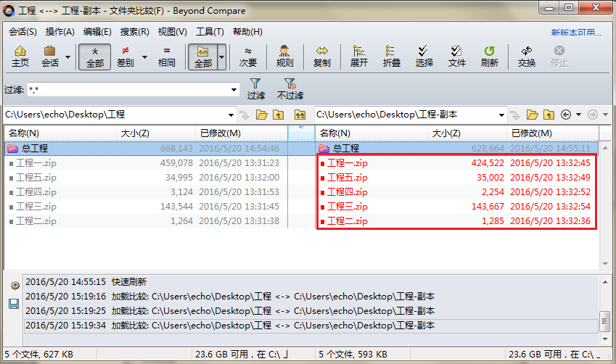Open the 编辑(E) menu
This screenshot has height=364, width=616.
(97, 32)
